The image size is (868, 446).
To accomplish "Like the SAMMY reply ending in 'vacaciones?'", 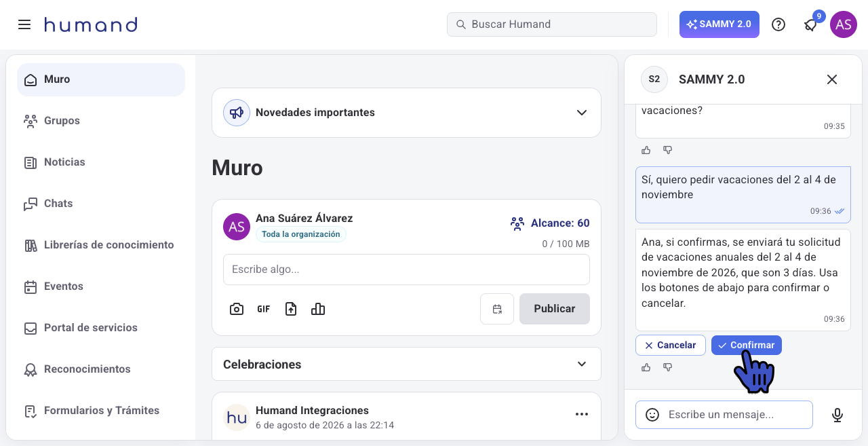I will click(x=646, y=150).
